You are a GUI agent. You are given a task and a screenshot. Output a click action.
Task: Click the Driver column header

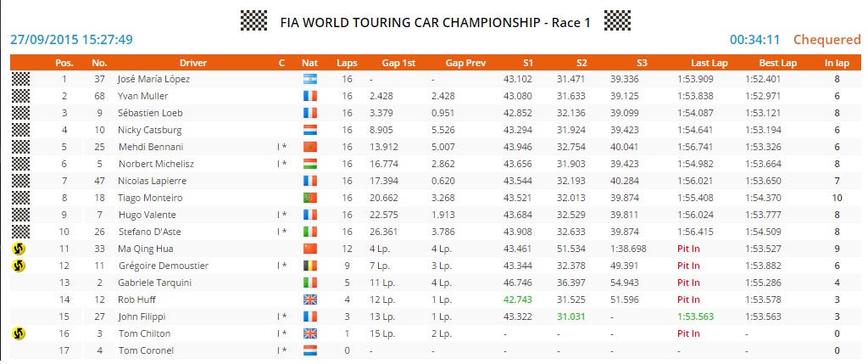192,63
